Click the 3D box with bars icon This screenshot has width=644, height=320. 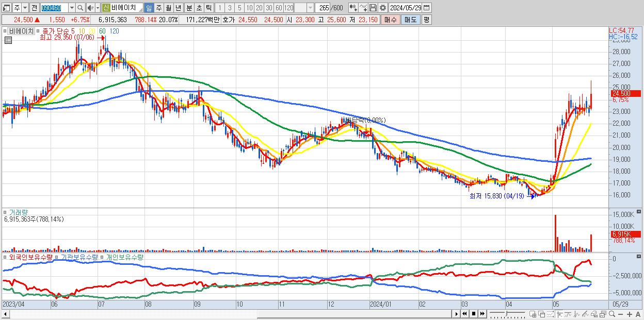(x=594, y=314)
